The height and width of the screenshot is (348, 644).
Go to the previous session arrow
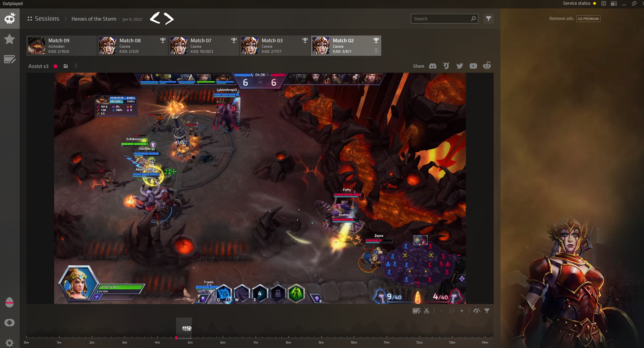coord(155,19)
